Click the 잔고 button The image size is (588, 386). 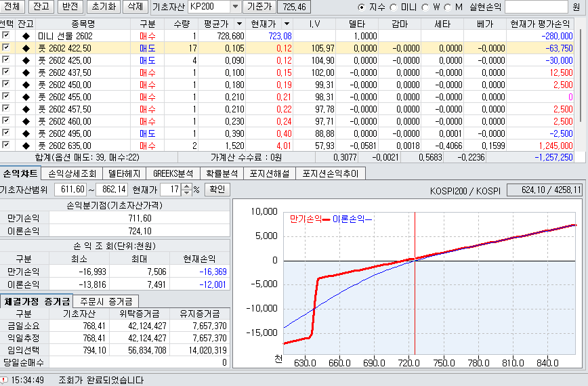pyautogui.click(x=41, y=6)
